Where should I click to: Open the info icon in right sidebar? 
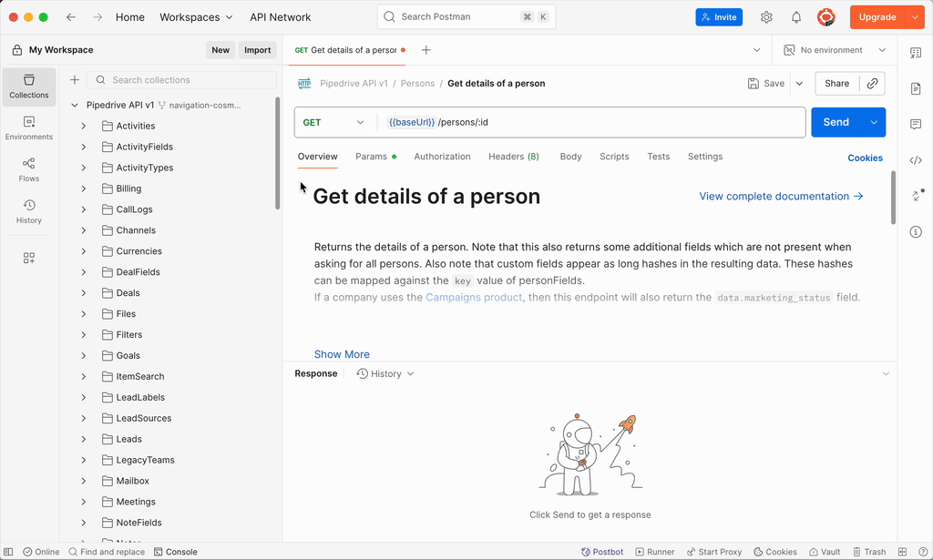[916, 232]
